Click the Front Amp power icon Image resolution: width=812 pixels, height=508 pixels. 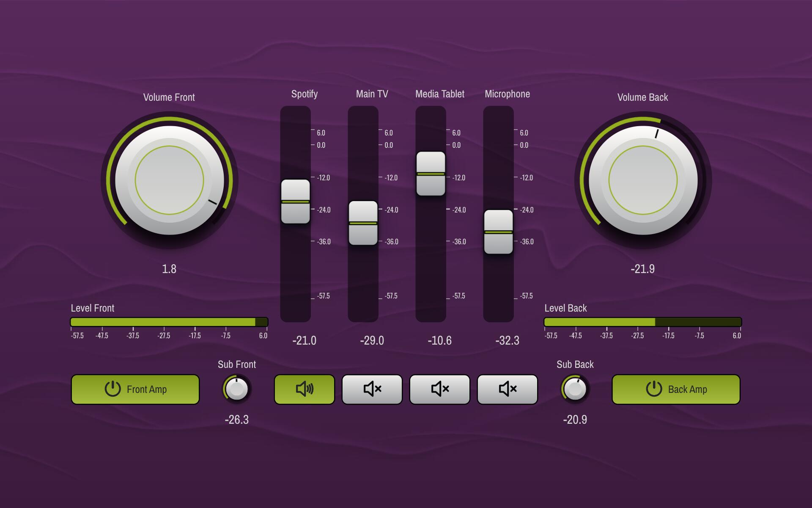click(x=112, y=389)
